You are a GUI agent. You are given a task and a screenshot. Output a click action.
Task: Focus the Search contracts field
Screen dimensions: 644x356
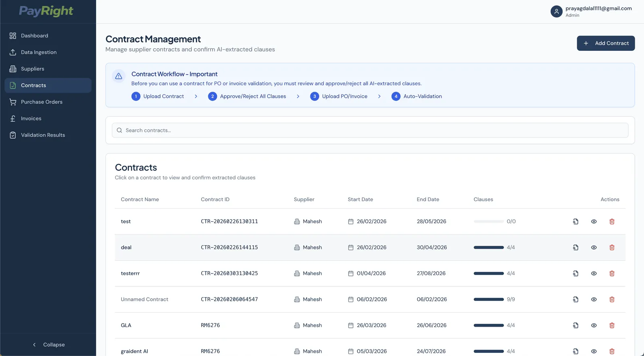[x=370, y=130]
